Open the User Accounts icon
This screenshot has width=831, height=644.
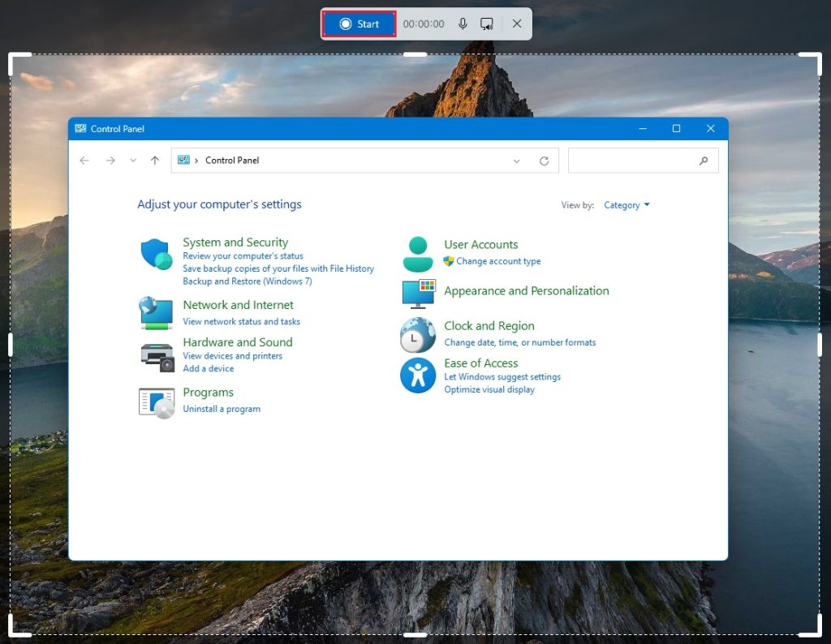[x=418, y=254]
